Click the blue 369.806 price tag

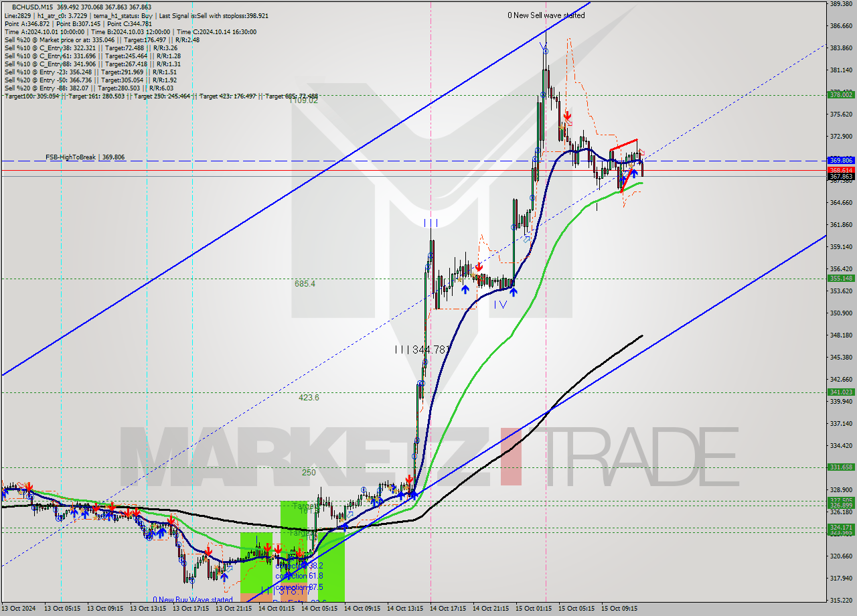[841, 161]
